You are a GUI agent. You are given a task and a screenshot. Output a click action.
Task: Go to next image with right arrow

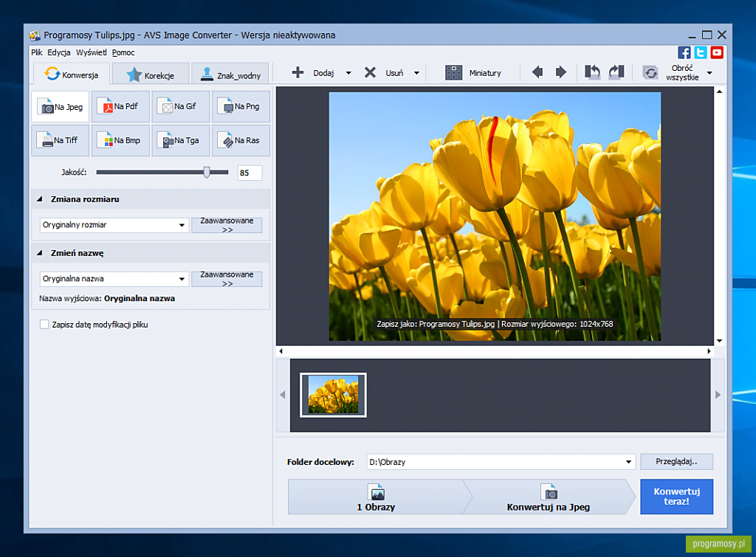click(561, 72)
